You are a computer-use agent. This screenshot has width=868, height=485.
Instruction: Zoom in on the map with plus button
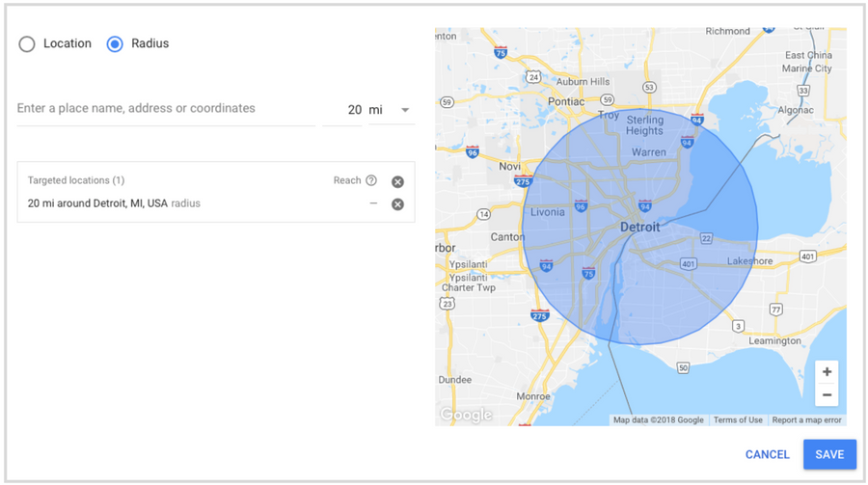tap(826, 372)
